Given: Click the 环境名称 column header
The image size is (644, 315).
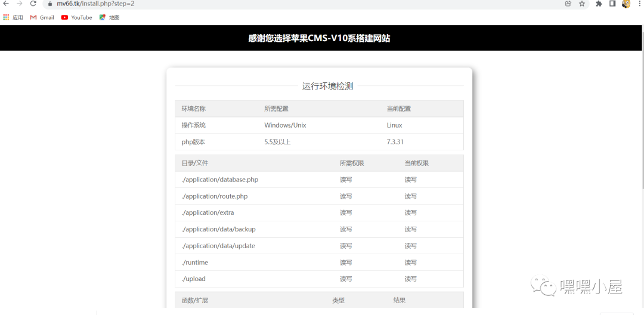Looking at the screenshot, I should [x=194, y=109].
